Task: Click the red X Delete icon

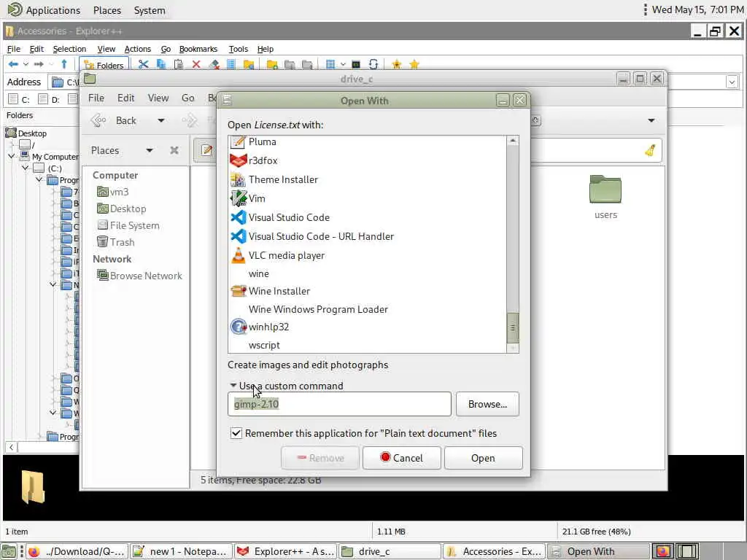Action: [196, 64]
